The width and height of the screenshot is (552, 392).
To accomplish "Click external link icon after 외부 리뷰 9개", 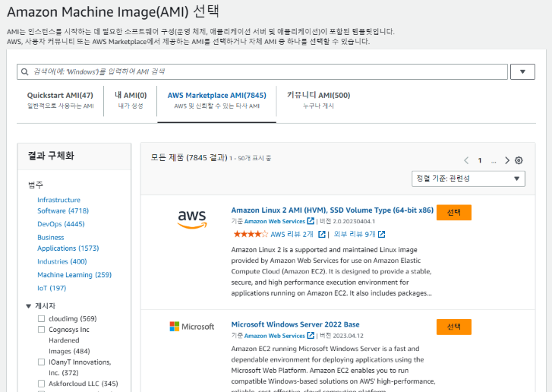I will tap(382, 235).
